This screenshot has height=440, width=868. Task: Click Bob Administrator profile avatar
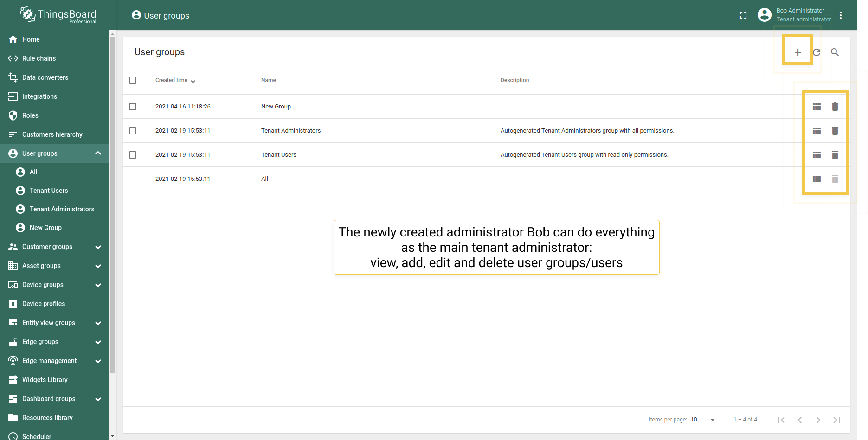[x=765, y=15]
